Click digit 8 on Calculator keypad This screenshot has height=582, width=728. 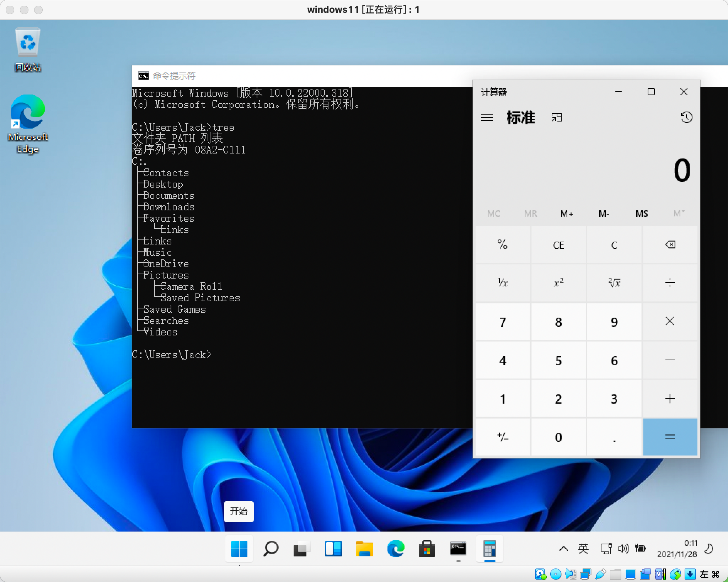pyautogui.click(x=558, y=322)
